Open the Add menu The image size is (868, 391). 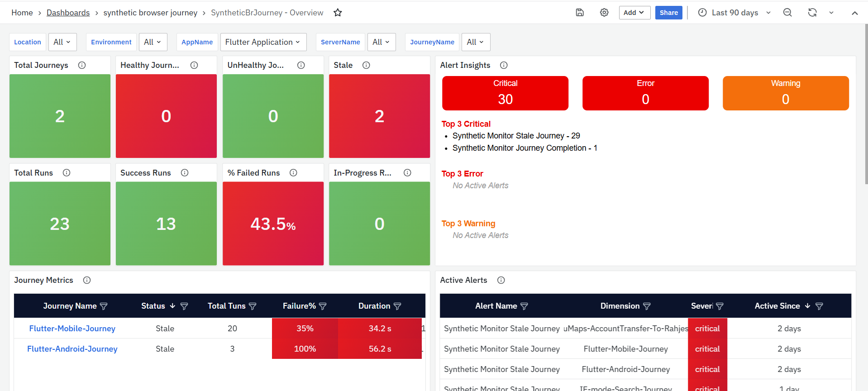pos(634,13)
